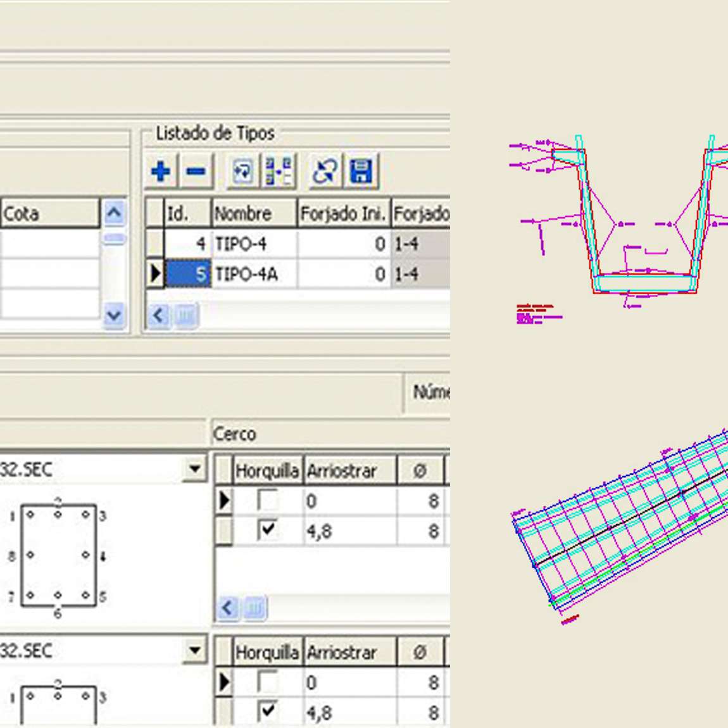728x728 pixels.
Task: Click the lower Horquilla column header
Action: [x=267, y=652]
